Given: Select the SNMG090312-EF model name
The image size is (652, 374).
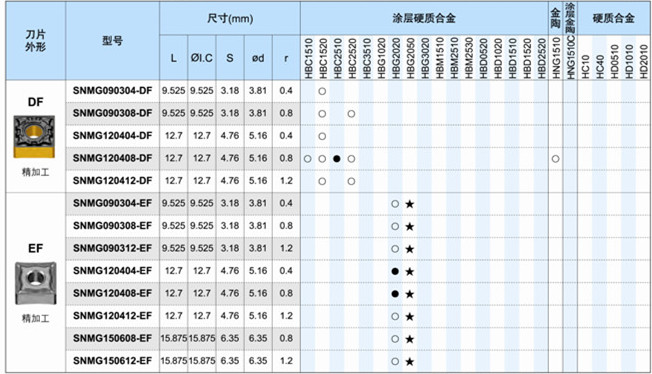Looking at the screenshot, I should click(x=112, y=248).
